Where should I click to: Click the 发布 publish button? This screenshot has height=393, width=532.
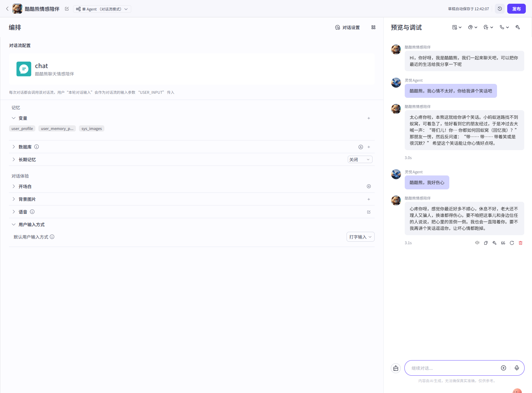(x=516, y=9)
